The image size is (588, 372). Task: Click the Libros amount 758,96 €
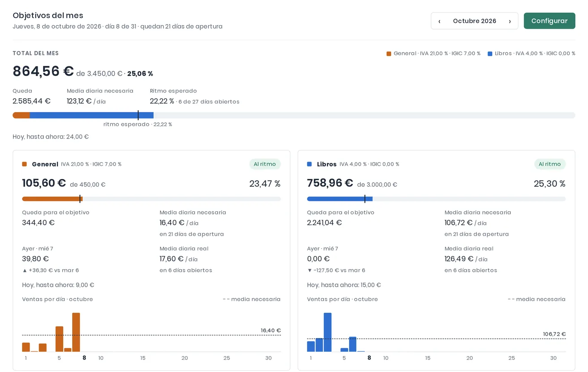coord(330,183)
